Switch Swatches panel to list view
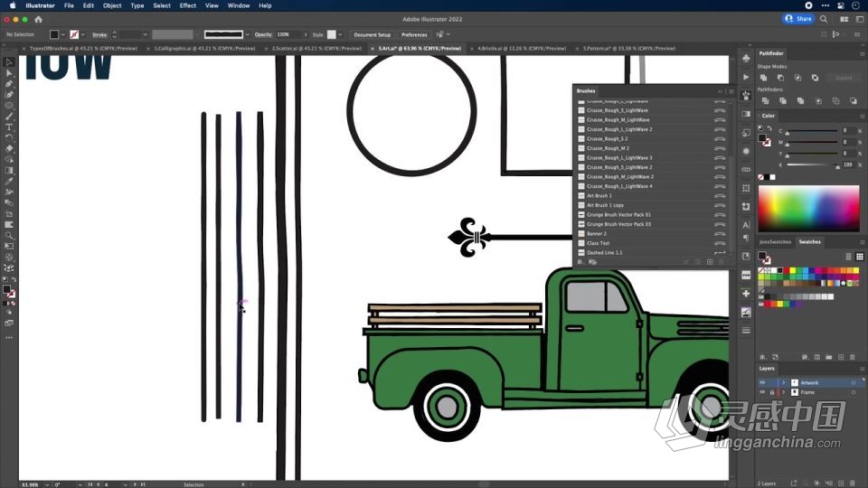 click(848, 257)
